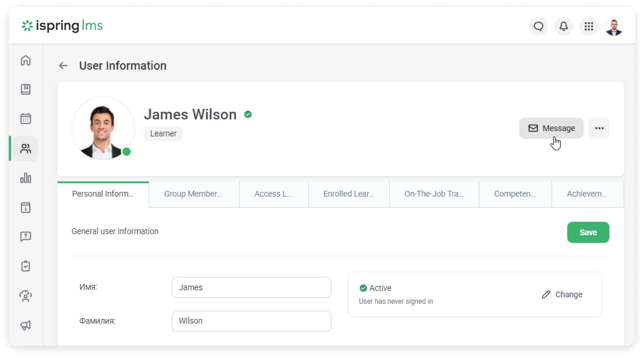The image size is (644, 357).
Task: Open the apps grid menu
Action: (x=589, y=27)
